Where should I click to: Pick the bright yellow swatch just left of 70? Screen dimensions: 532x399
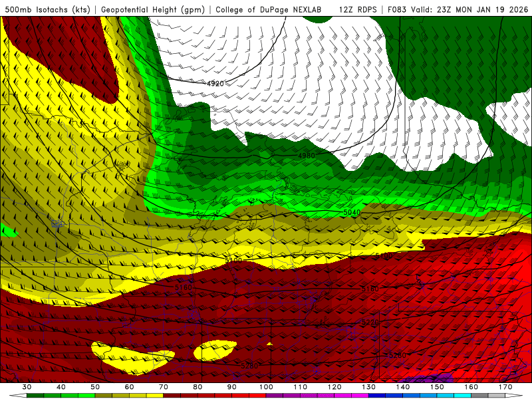tap(155, 396)
